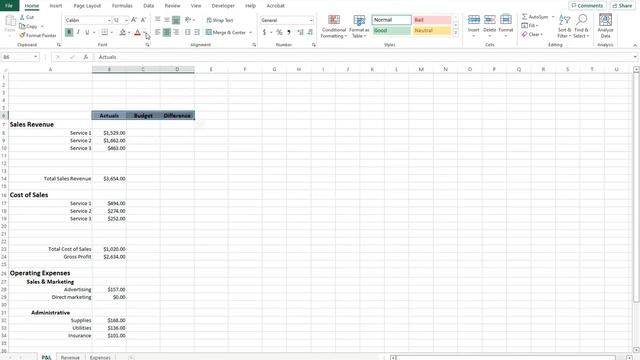Click the Share button
This screenshot has width=640, height=360.
(622, 6)
